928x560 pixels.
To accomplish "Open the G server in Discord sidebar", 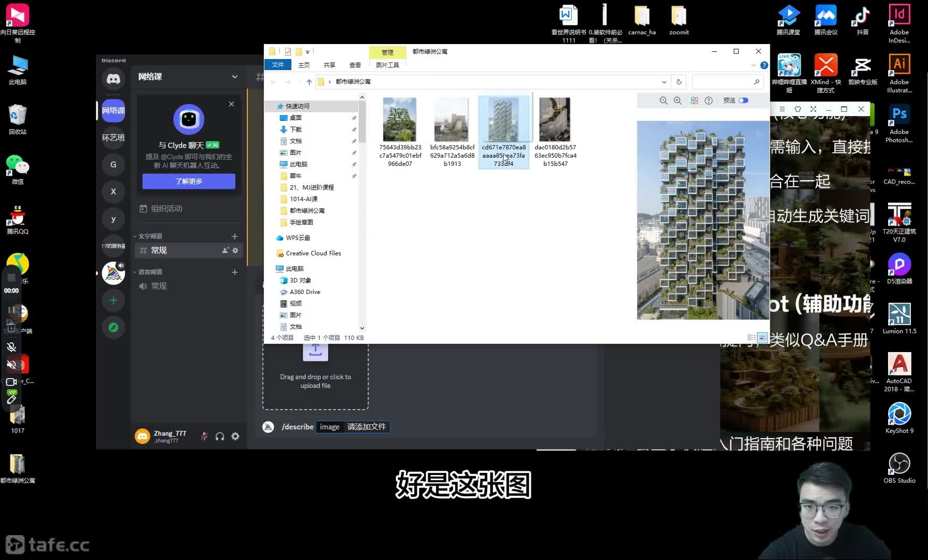I will 113,164.
